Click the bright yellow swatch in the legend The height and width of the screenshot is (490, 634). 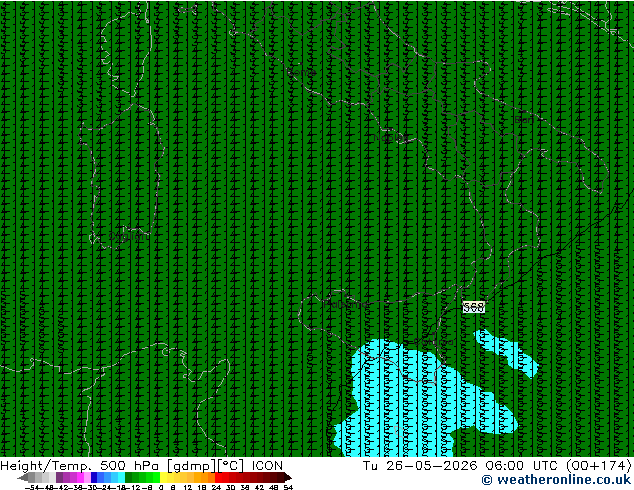click(163, 478)
